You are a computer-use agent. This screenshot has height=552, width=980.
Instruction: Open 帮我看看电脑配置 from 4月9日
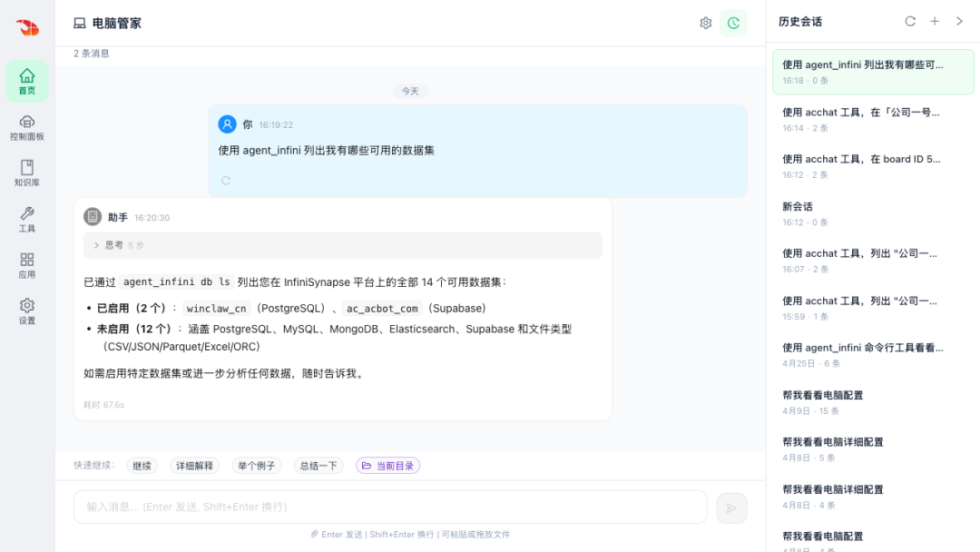coord(873,402)
